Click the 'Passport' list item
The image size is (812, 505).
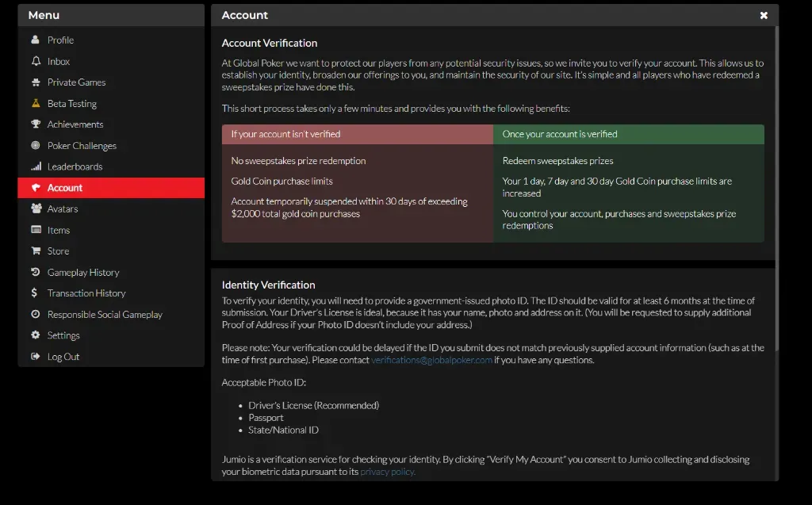coord(266,418)
